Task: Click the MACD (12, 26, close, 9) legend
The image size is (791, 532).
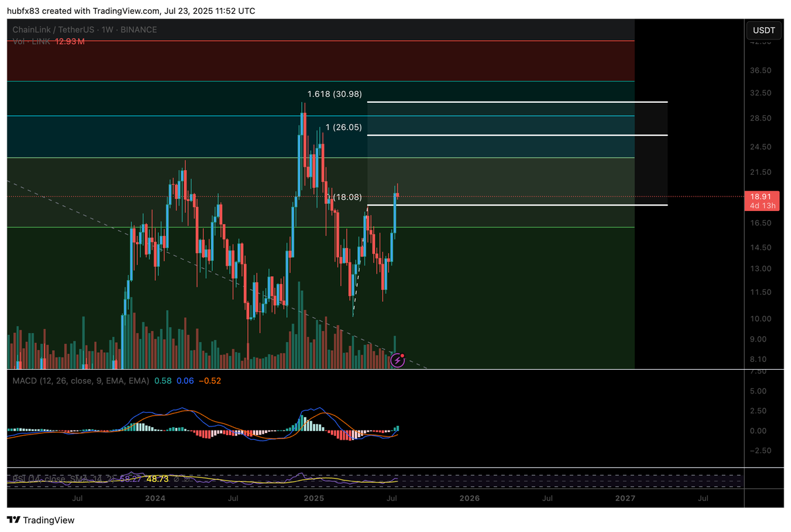Action: click(80, 380)
